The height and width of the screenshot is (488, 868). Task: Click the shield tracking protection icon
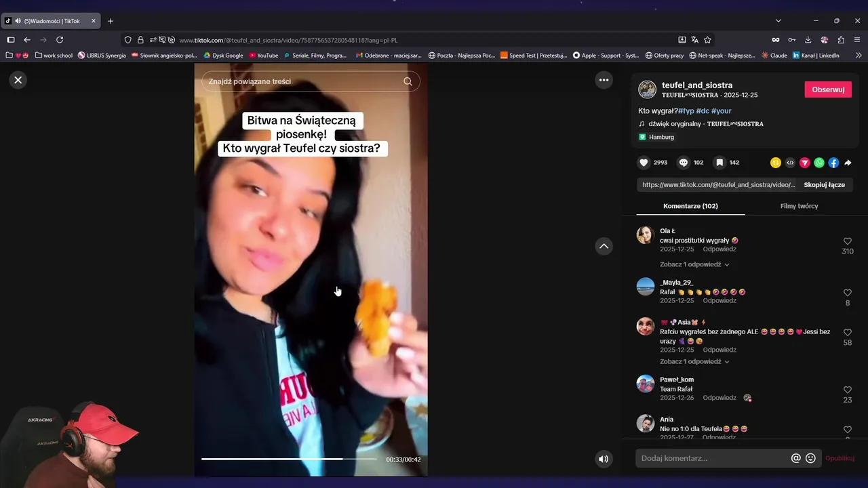pyautogui.click(x=128, y=40)
